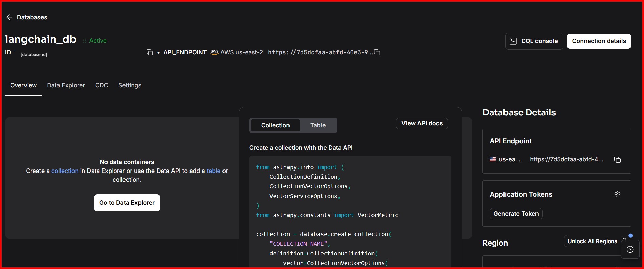Click the 'API_ENDPOINT' label in the header
Image resolution: width=644 pixels, height=269 pixels.
pyautogui.click(x=185, y=52)
